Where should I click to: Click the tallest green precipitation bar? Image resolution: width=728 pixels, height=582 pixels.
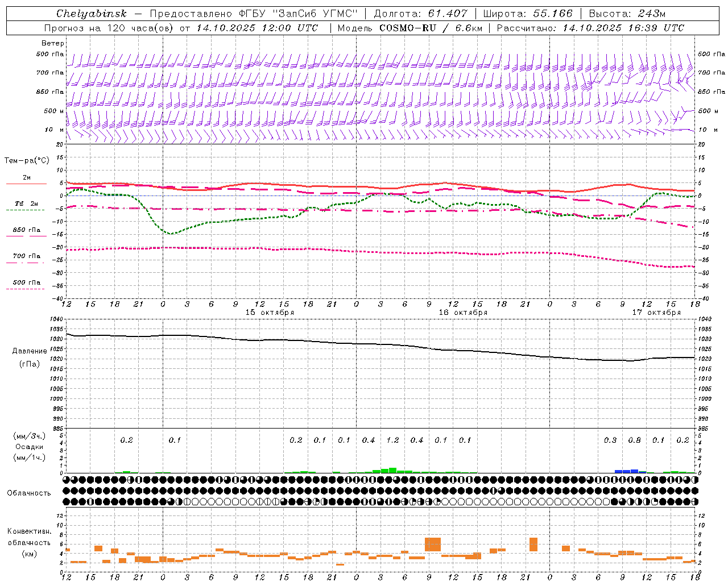[392, 470]
